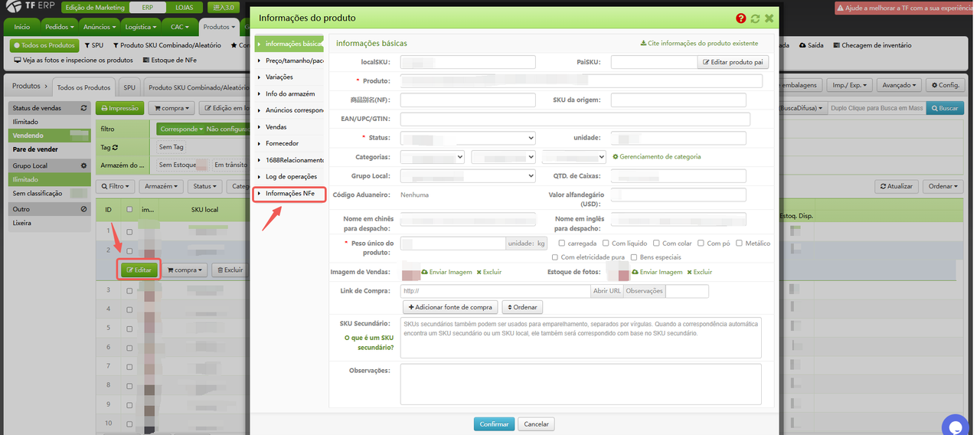
Task: Tick the Com eletricidade pura checkbox
Action: pyautogui.click(x=554, y=257)
